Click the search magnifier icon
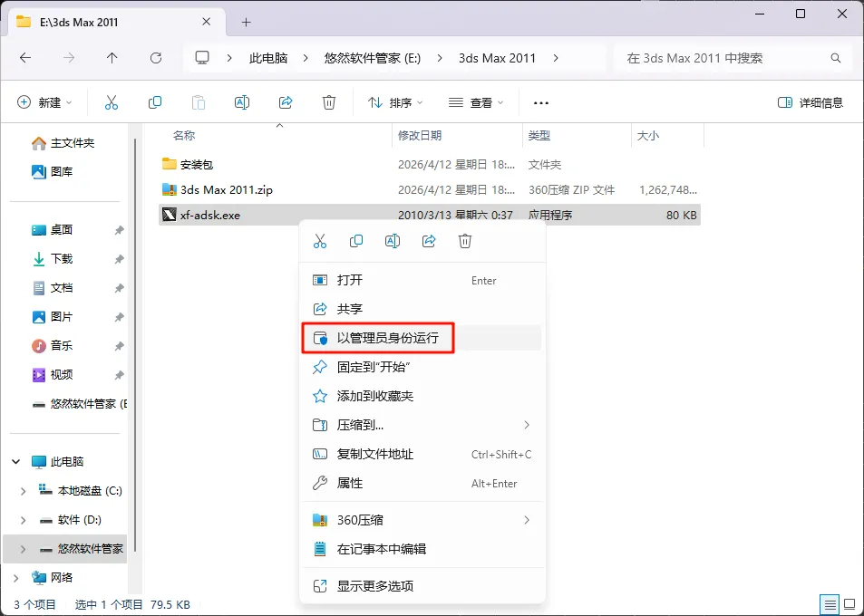Viewport: 864px width, 616px height. click(x=836, y=58)
